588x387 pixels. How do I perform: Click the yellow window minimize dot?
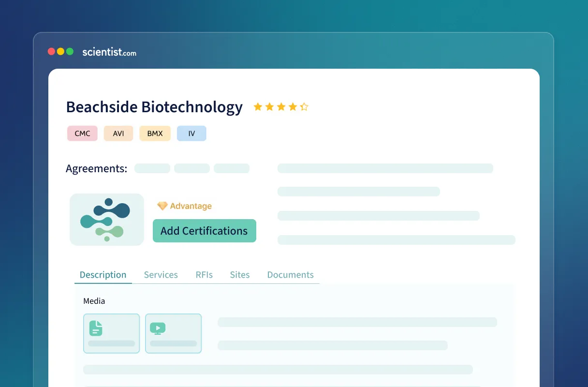click(x=60, y=51)
